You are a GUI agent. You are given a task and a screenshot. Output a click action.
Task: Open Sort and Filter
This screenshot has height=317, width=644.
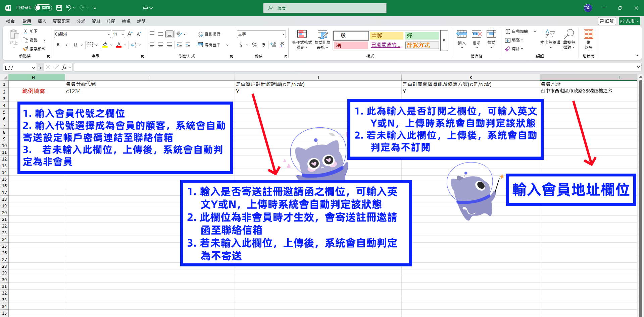(550, 39)
